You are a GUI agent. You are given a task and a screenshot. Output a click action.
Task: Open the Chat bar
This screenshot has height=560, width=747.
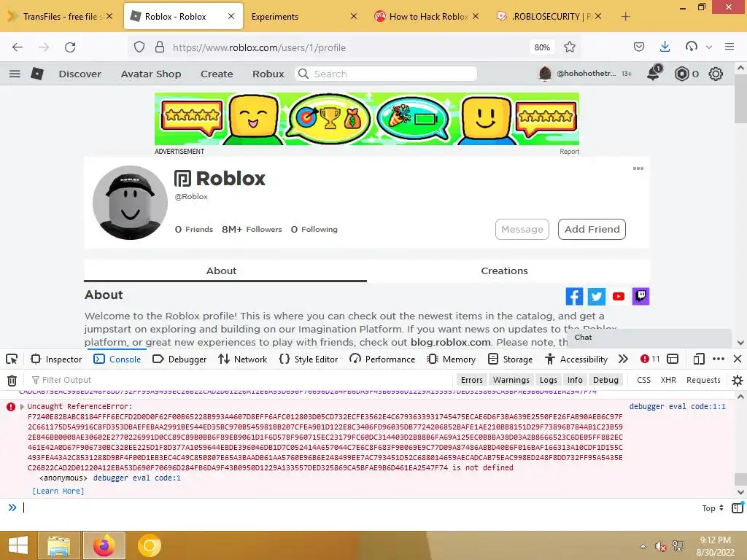click(650, 338)
